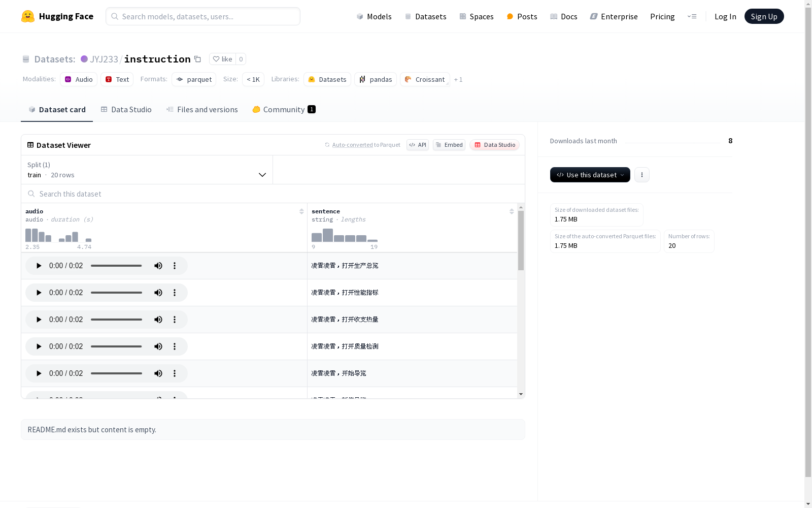Filter by Text modality tag
This screenshot has width=812, height=508.
[x=117, y=79]
